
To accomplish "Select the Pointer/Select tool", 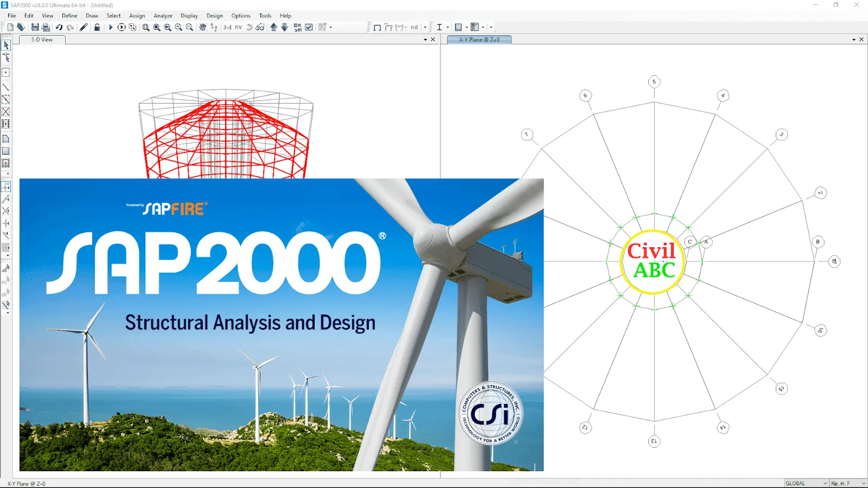I will tap(6, 46).
